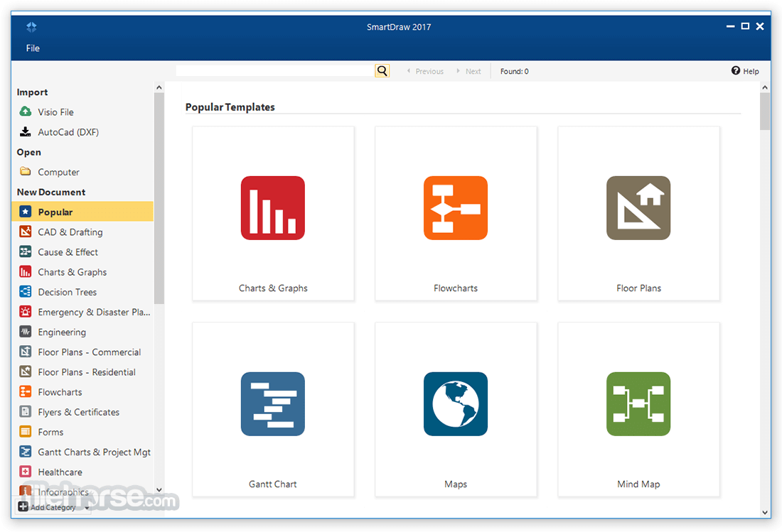782x532 pixels.
Task: Click 'Found: 0' results text
Action: 514,71
